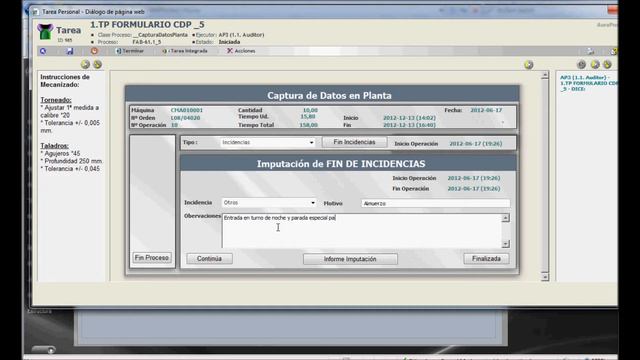This screenshot has width=640, height=360.
Task: Click the Informe Imputación button
Action: click(350, 259)
